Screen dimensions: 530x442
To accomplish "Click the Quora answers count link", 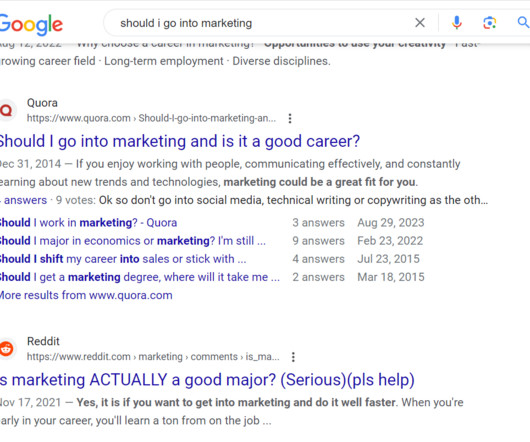I will click(x=23, y=200).
